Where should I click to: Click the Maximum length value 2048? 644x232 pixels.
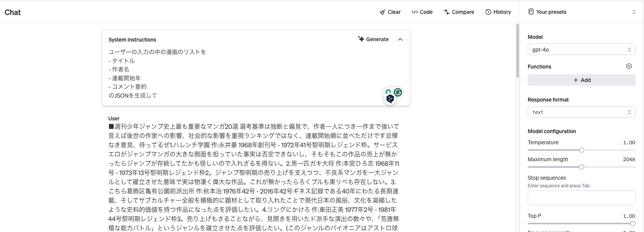(629, 159)
